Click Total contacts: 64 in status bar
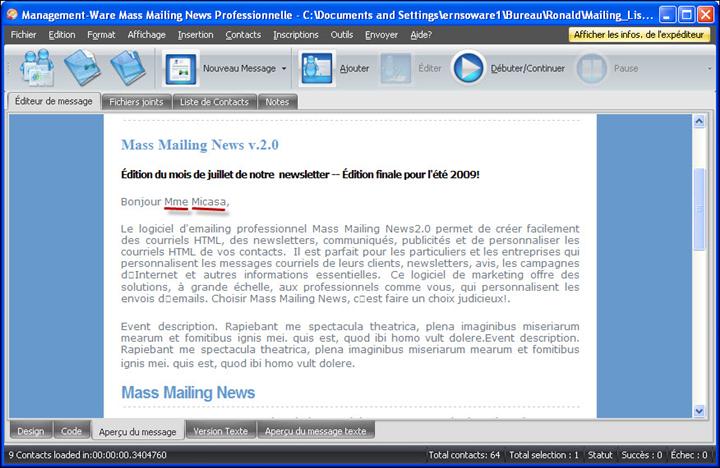This screenshot has width=720, height=468. [464, 455]
